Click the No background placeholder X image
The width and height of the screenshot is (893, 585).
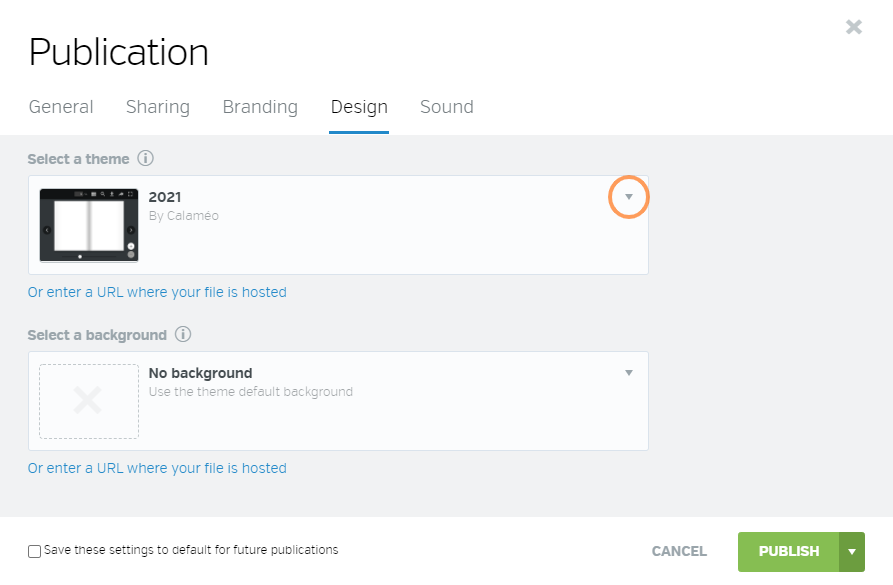(x=89, y=401)
